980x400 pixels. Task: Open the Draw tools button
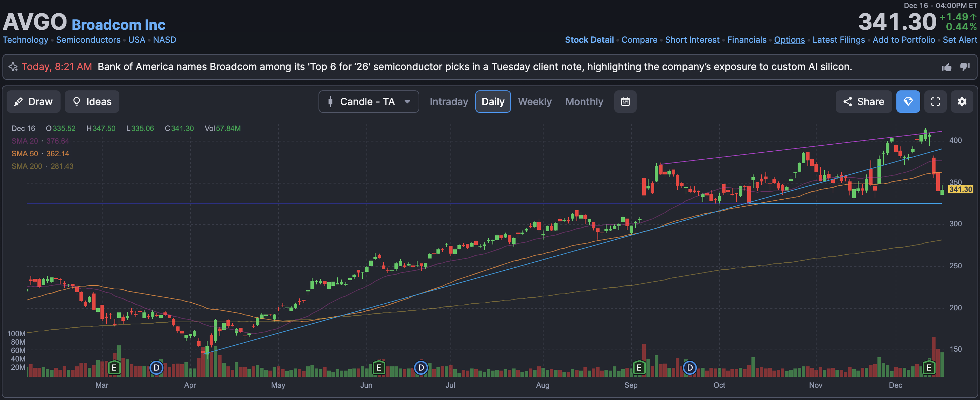34,102
